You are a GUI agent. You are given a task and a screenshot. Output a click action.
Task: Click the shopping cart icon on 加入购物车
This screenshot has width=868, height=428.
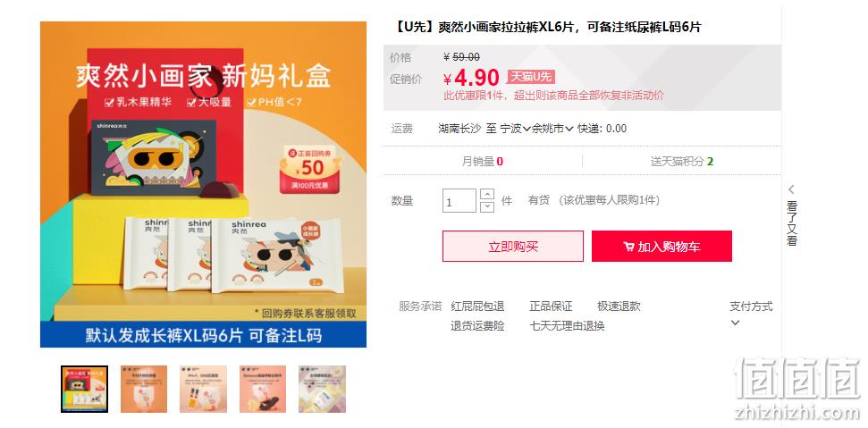[628, 247]
